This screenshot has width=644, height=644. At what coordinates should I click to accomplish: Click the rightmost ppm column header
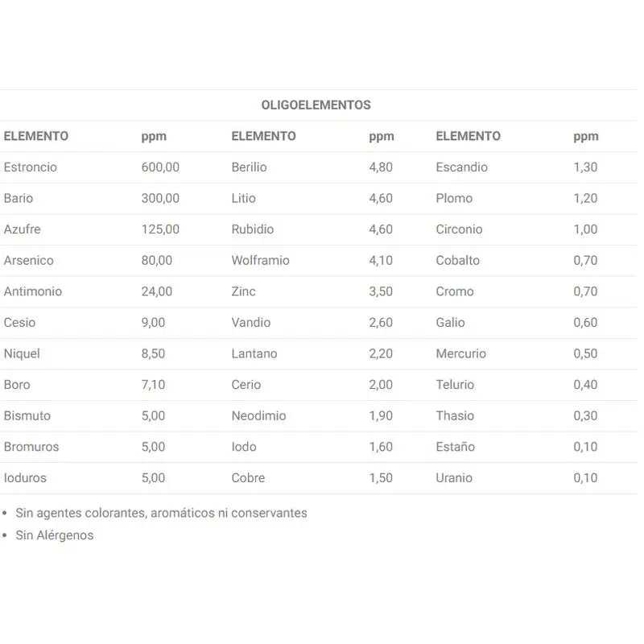tap(585, 136)
